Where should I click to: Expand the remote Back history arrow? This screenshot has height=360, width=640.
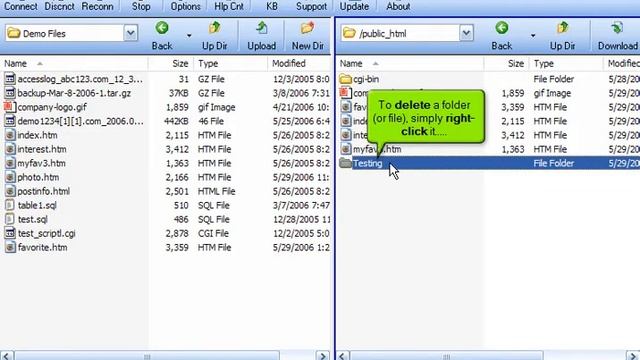pyautogui.click(x=533, y=36)
